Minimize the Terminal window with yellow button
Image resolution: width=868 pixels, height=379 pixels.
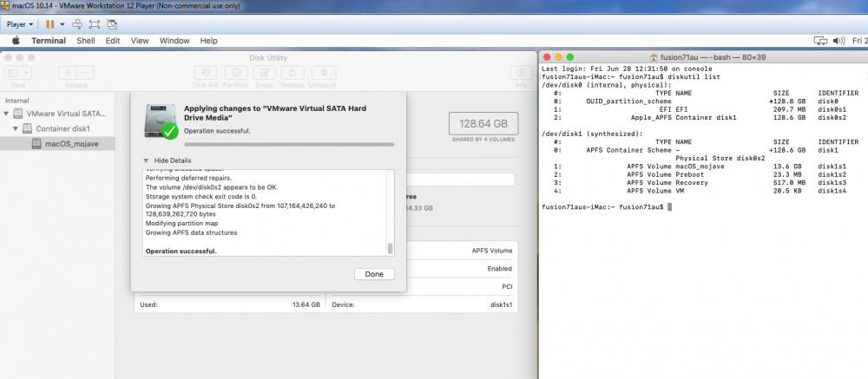tap(558, 57)
